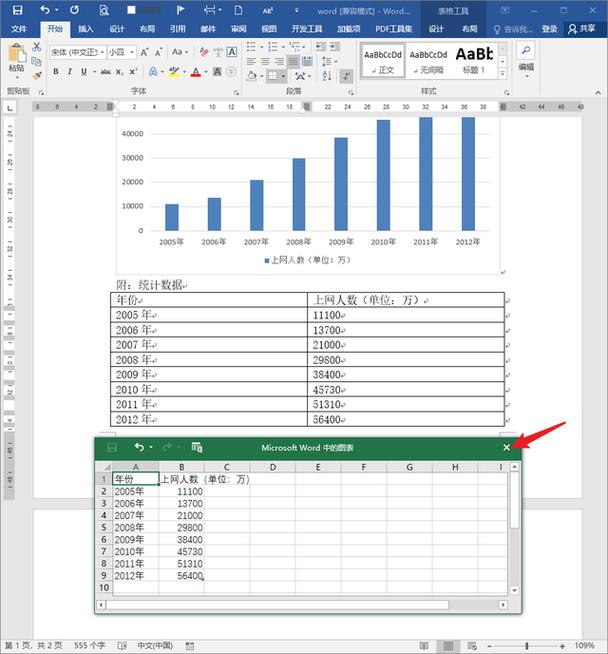Apply the 正文 style

(x=382, y=61)
